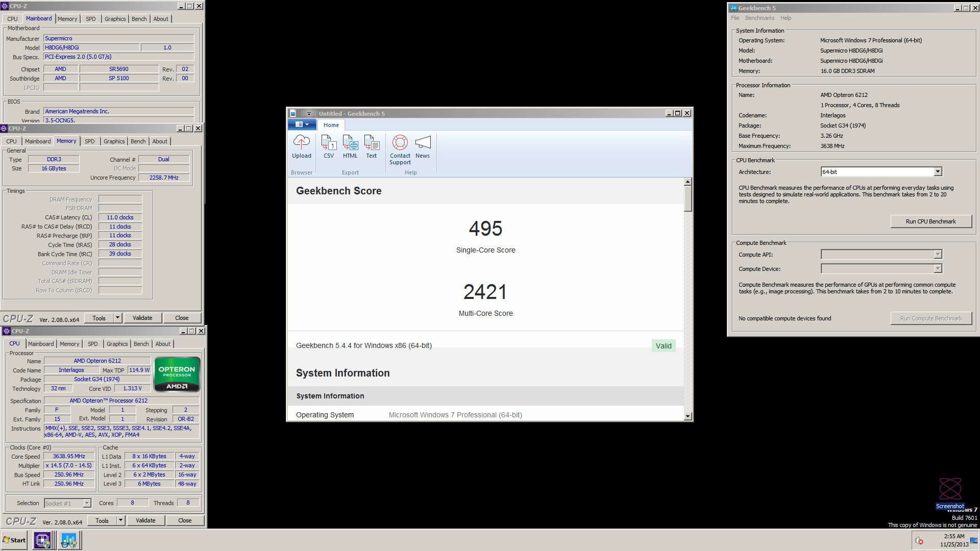The width and height of the screenshot is (980, 551).
Task: Click Close in bottom CPU-Z window
Action: tap(185, 520)
